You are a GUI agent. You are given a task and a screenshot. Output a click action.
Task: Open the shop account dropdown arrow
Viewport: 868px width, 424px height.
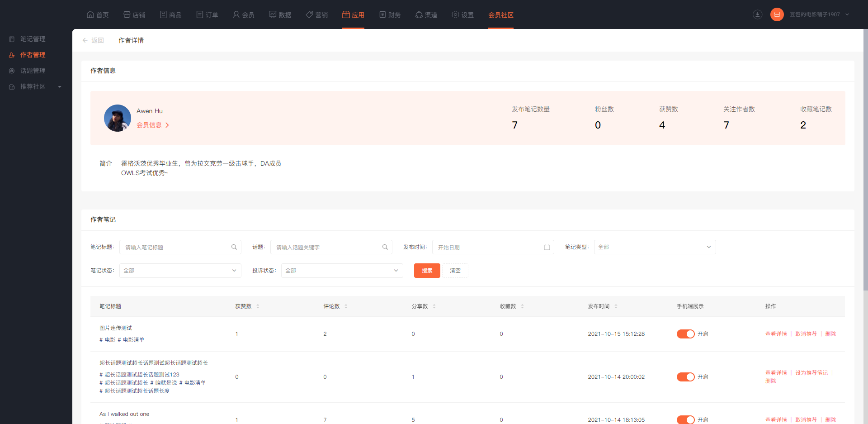pyautogui.click(x=847, y=14)
